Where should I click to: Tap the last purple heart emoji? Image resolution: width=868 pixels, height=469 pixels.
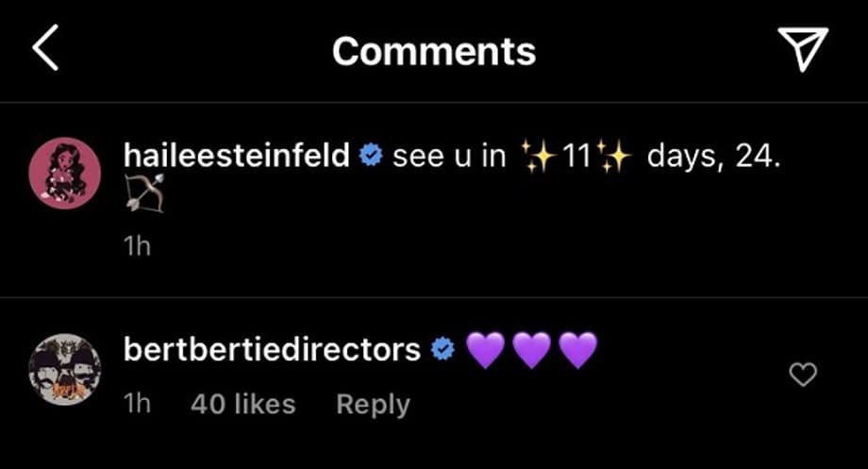[577, 351]
